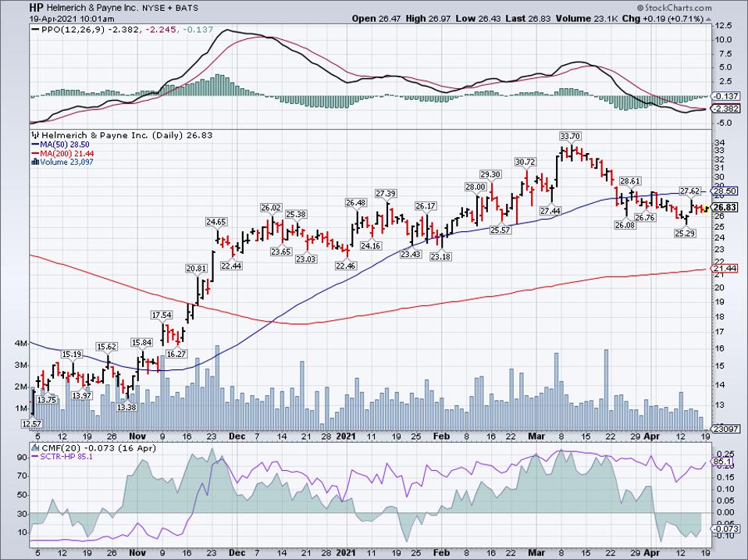Click the 16.27 price label
Screen dimensions: 748x560
176,354
